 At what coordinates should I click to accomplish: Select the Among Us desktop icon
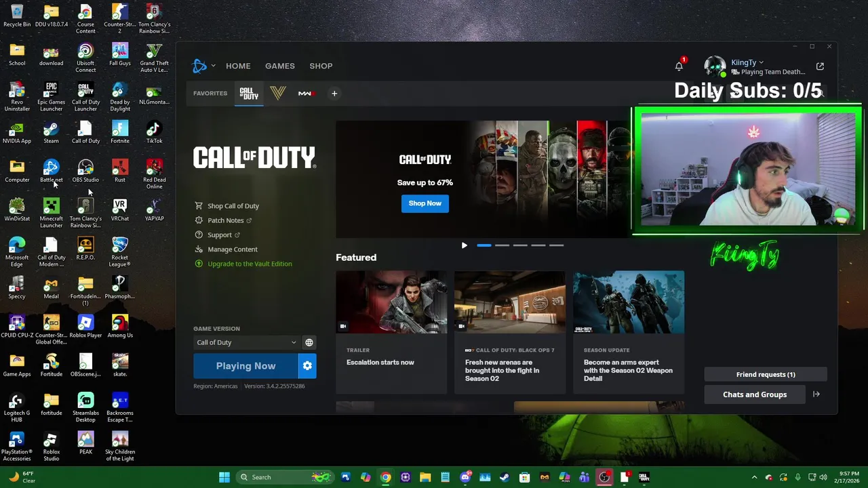pos(120,326)
